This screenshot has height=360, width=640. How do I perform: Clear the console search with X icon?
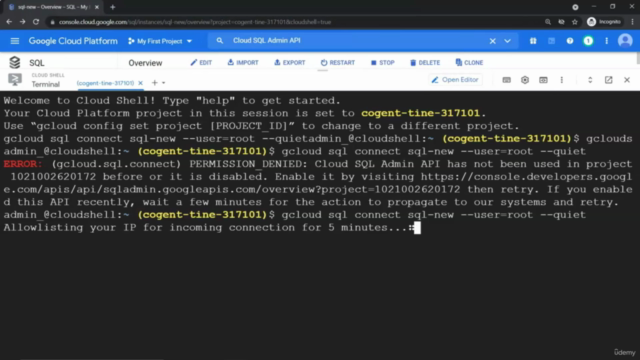[x=493, y=41]
